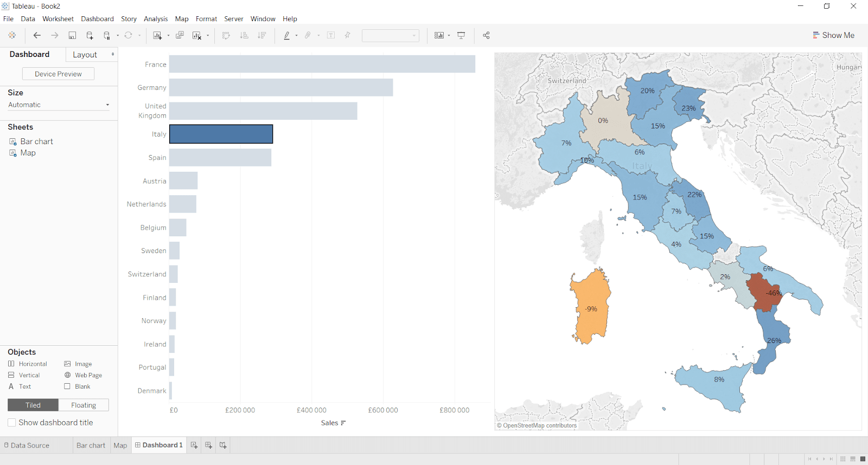Select Tiled object placement

tap(33, 405)
